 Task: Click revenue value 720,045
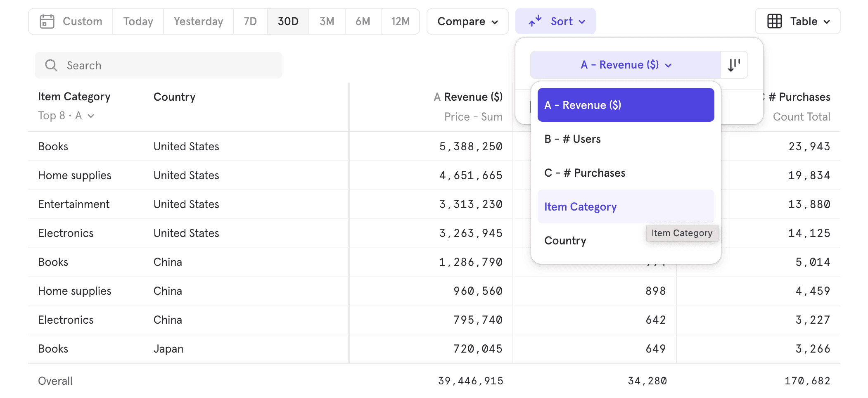click(x=478, y=349)
